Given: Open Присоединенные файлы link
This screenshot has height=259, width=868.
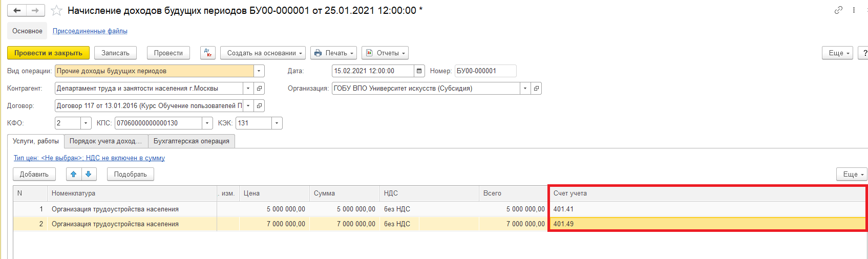Looking at the screenshot, I should coord(90,31).
